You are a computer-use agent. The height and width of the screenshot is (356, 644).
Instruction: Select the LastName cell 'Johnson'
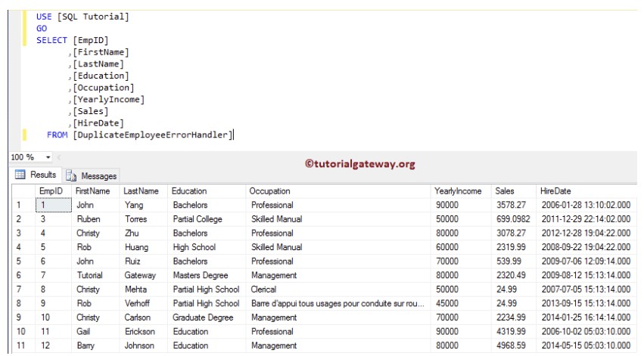click(144, 345)
